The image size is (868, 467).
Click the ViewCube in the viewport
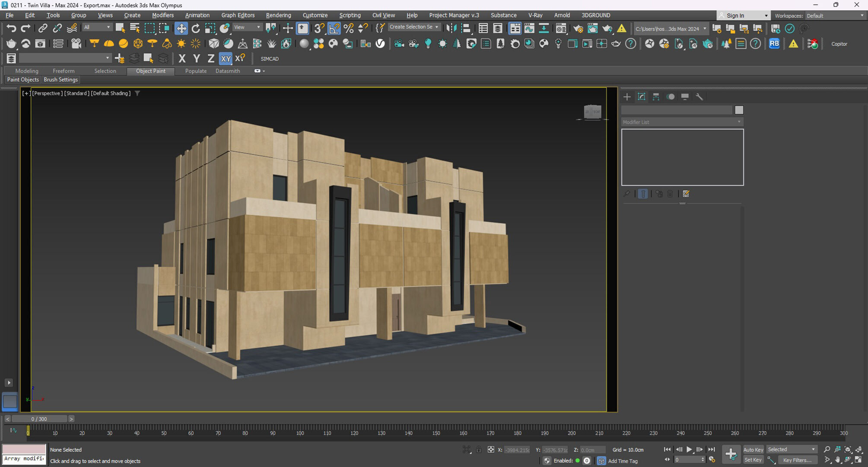coord(592,112)
